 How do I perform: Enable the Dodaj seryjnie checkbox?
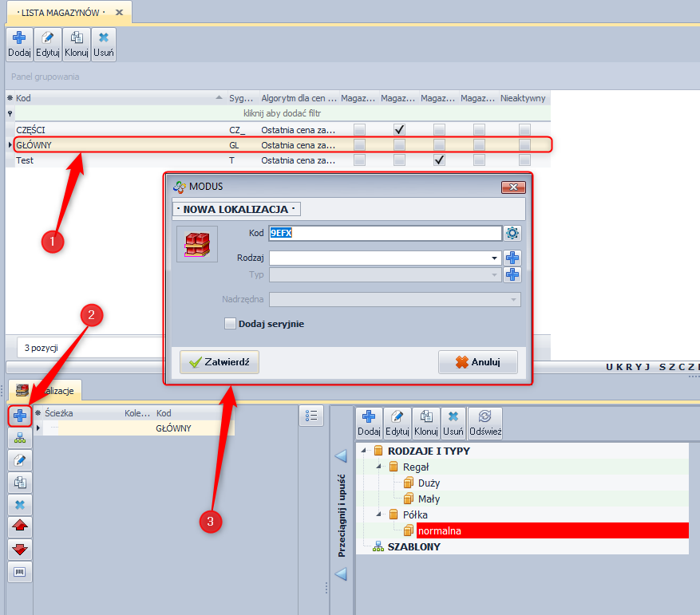tap(231, 324)
